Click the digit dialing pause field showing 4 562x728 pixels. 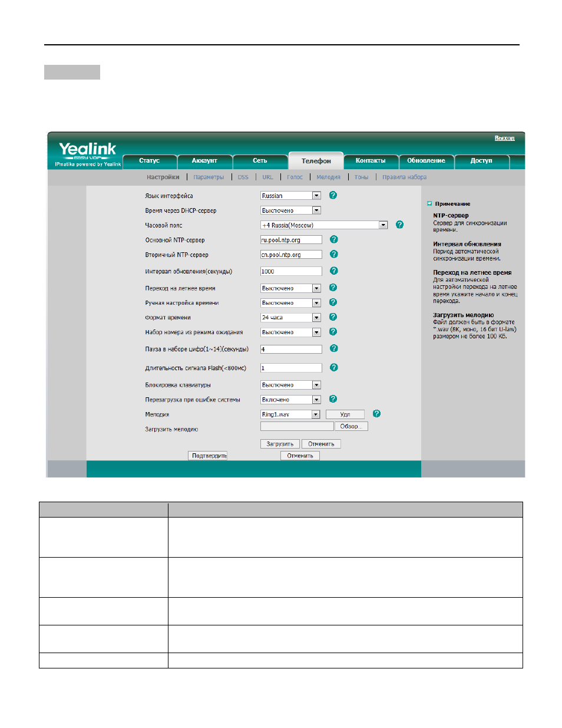291,349
